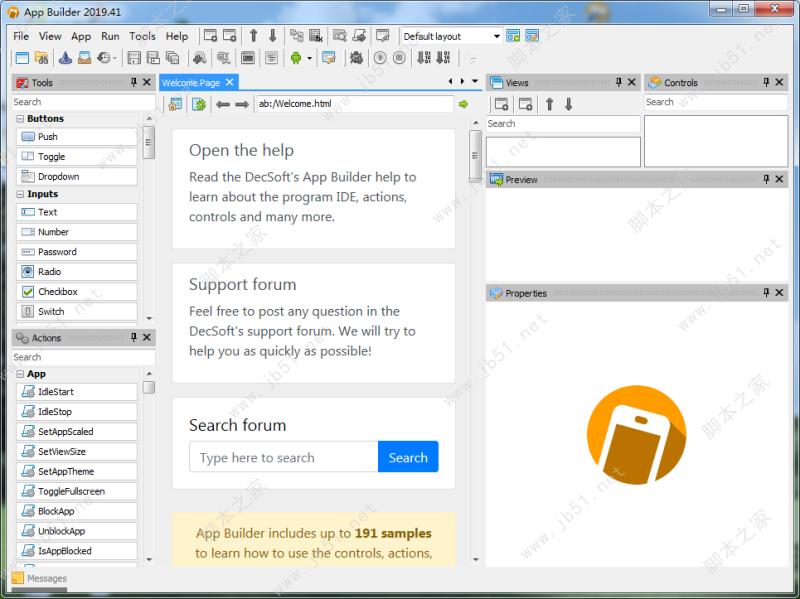Select the Radio input control
Viewport: 800px width, 599px height.
pyautogui.click(x=77, y=272)
